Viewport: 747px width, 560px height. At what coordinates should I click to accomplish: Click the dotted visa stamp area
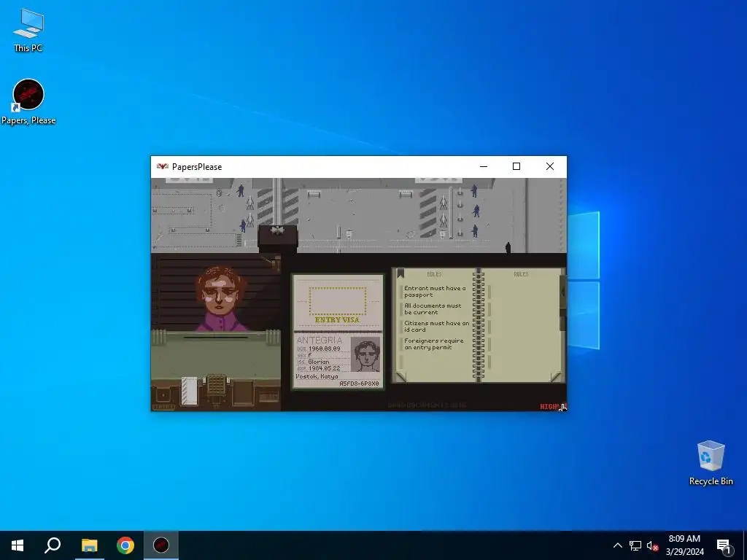coord(337,300)
